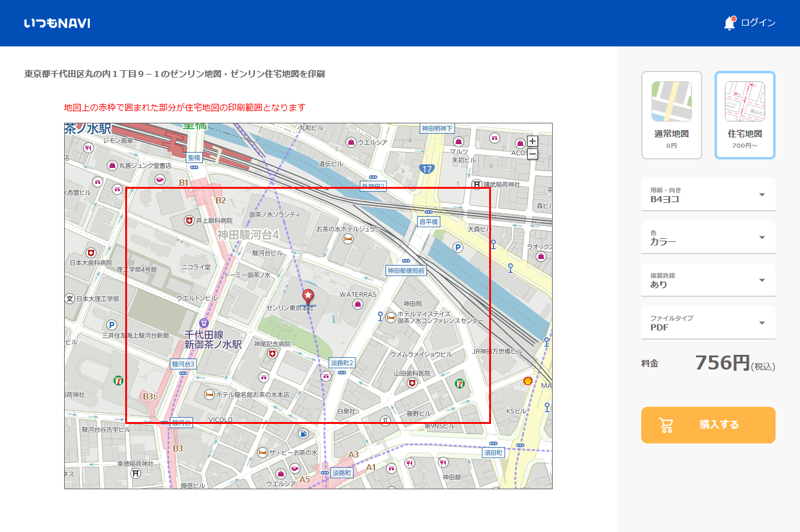This screenshot has height=532, width=800.
Task: Click 7-Eleven icon near 山田歯科医院
Action: 459,383
